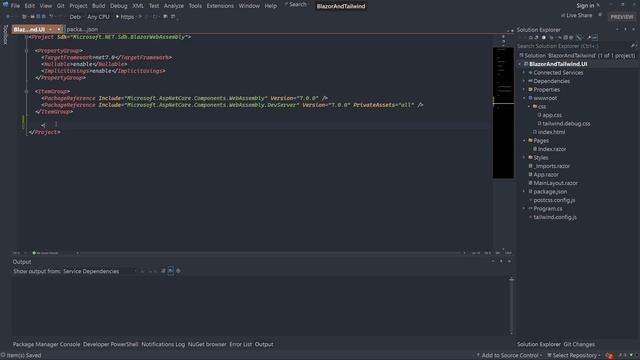Open the Error List tab
Screen dimensions: 640x360
(x=240, y=344)
